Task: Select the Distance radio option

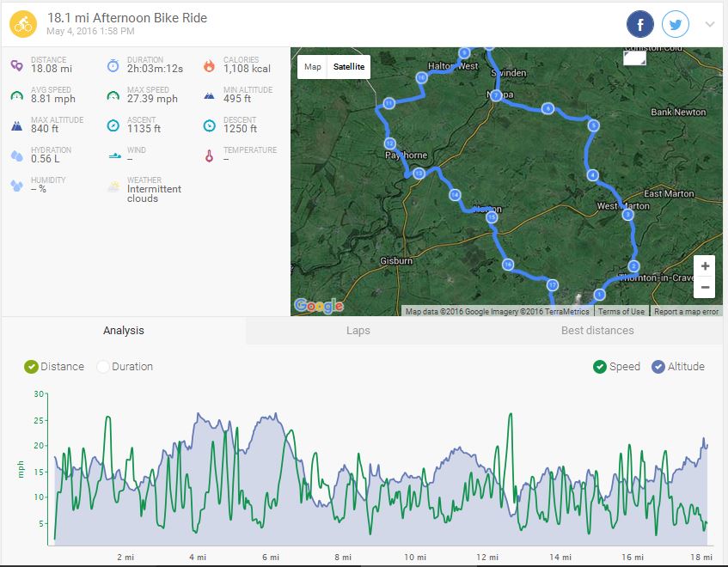Action: 32,367
